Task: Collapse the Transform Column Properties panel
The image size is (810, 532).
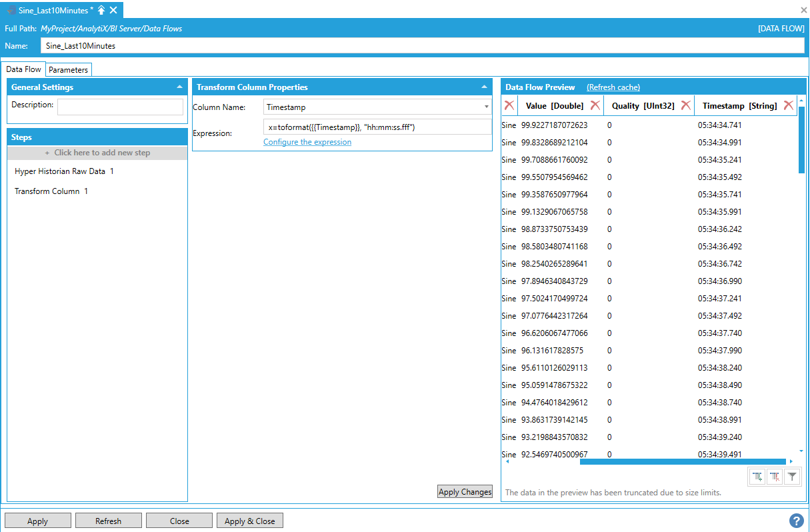Action: pyautogui.click(x=484, y=87)
